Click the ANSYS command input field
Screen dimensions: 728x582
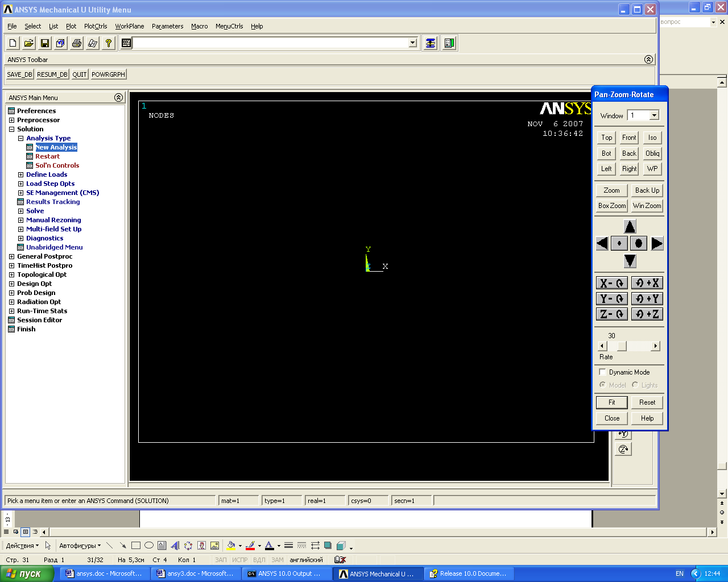coord(271,43)
